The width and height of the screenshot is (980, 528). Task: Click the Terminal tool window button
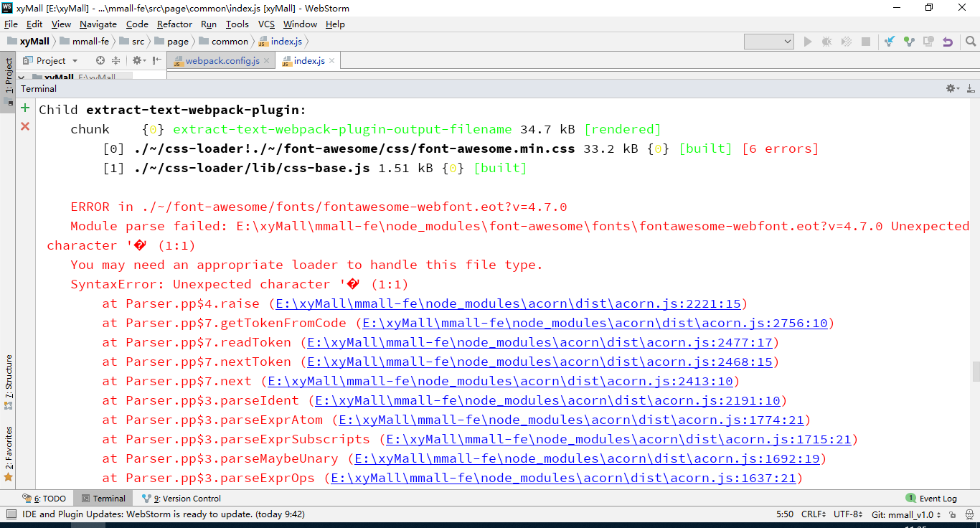pos(103,499)
